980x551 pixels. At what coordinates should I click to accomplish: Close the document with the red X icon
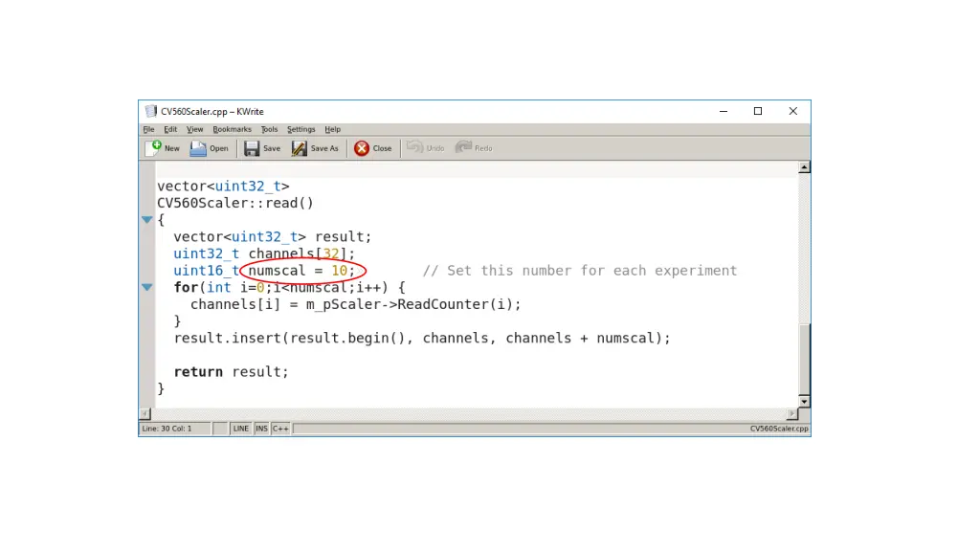pos(362,148)
